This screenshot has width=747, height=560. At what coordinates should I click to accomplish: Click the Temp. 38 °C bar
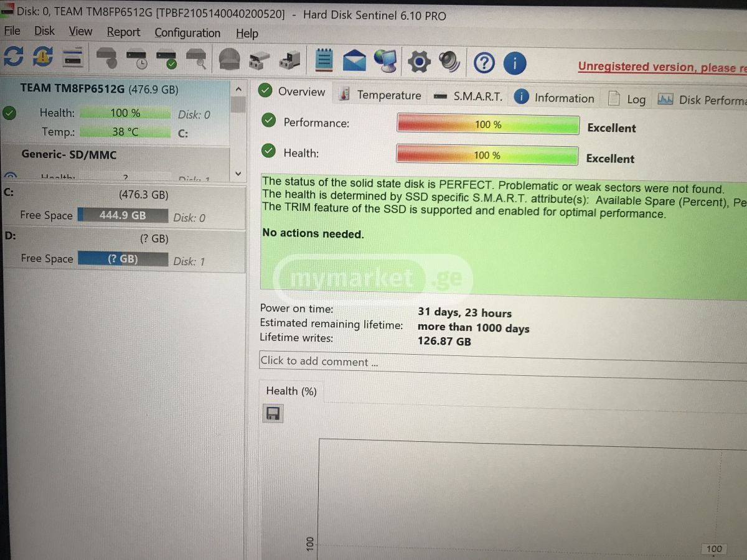click(x=125, y=132)
